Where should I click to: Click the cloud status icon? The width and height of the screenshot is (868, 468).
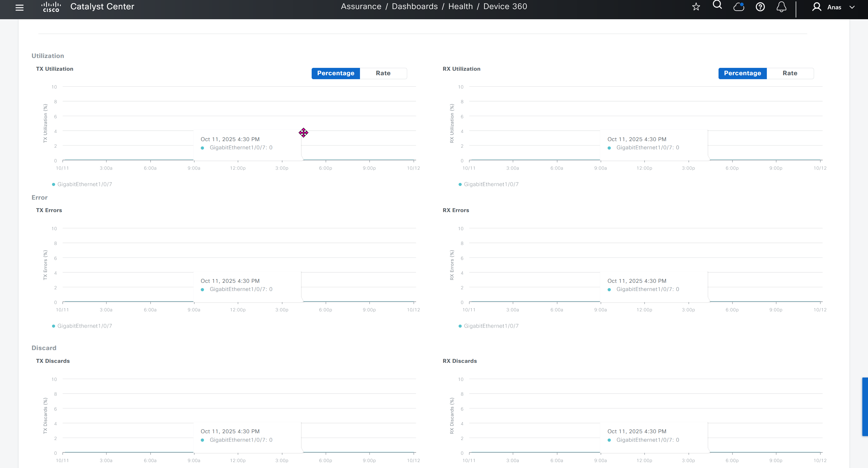pyautogui.click(x=739, y=7)
